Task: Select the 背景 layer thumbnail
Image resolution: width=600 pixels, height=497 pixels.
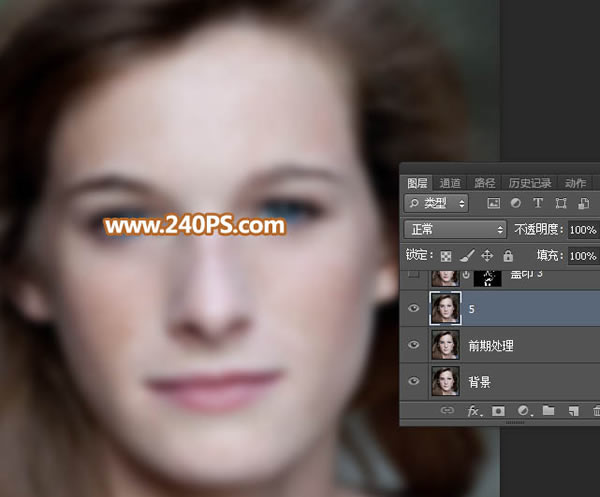Action: point(445,381)
